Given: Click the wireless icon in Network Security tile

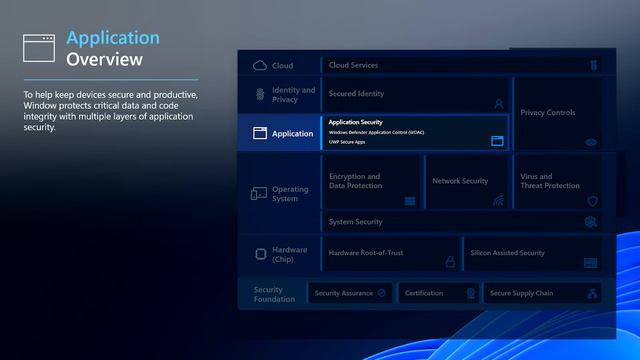Looking at the screenshot, I should coord(498,201).
